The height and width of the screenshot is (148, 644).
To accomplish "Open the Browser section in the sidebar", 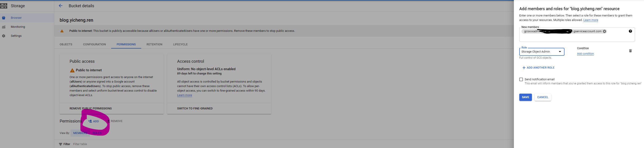I will click(x=16, y=18).
